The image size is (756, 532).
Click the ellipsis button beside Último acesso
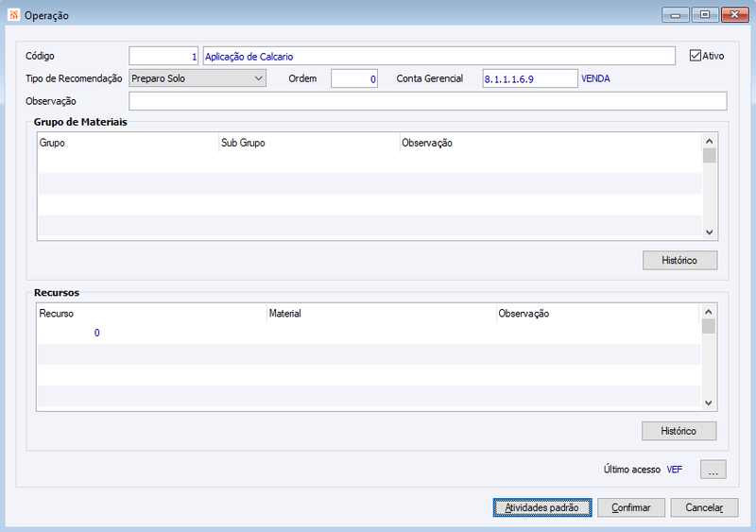pos(713,470)
